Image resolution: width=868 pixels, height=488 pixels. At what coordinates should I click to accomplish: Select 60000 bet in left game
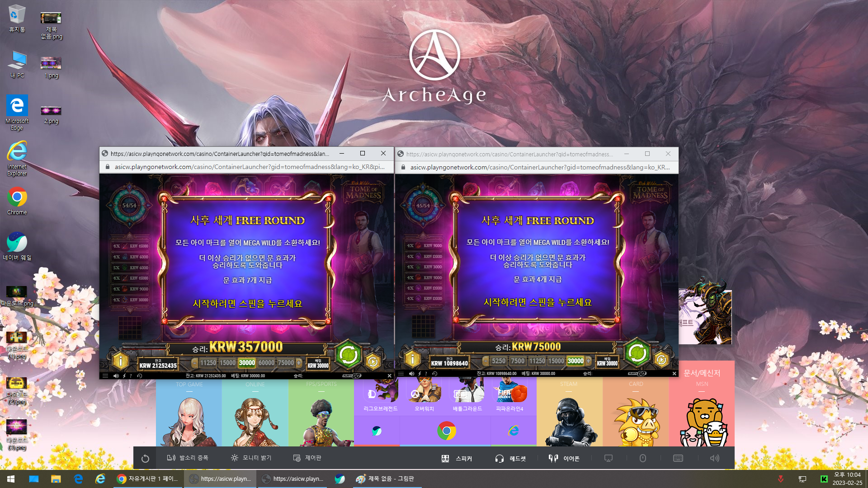coord(266,363)
